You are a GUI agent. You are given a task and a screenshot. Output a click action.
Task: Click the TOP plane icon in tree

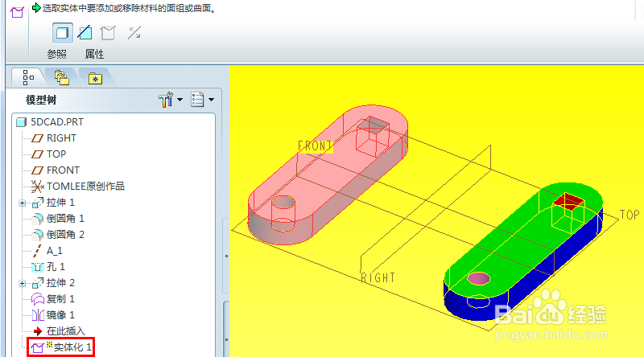coord(37,154)
